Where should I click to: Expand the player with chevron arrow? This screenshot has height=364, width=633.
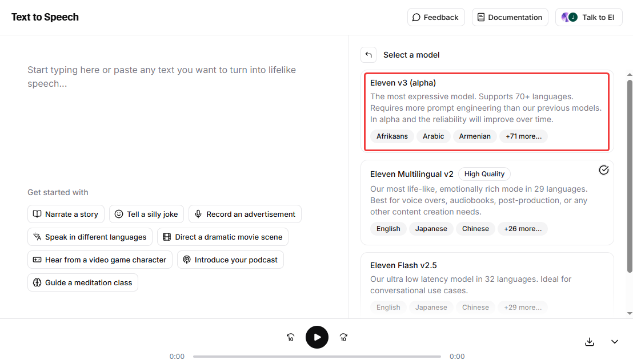615,341
